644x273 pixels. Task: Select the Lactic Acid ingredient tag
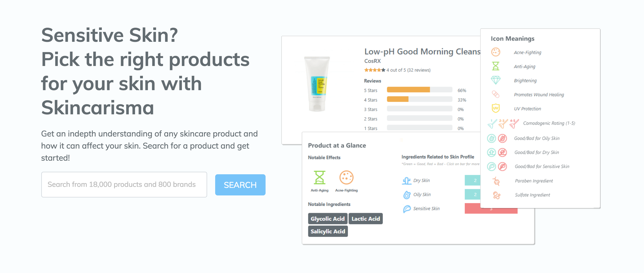coord(366,219)
